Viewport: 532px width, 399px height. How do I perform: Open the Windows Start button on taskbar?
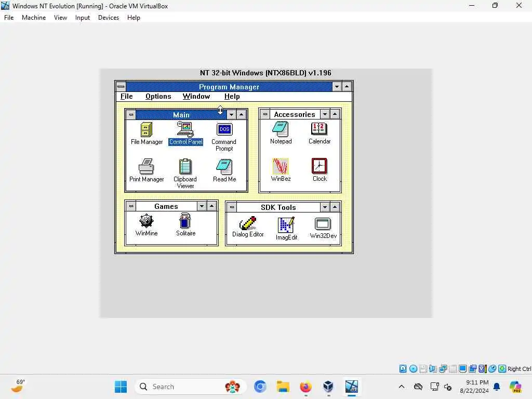121,387
